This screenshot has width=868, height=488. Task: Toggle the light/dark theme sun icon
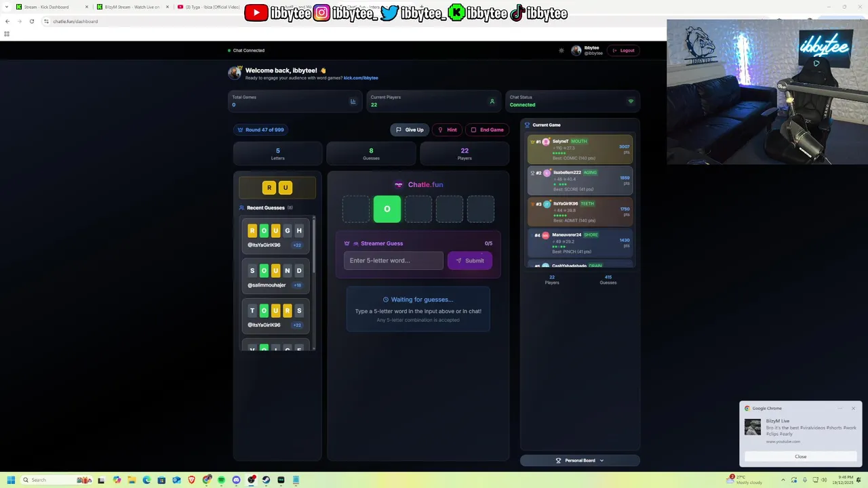(561, 50)
